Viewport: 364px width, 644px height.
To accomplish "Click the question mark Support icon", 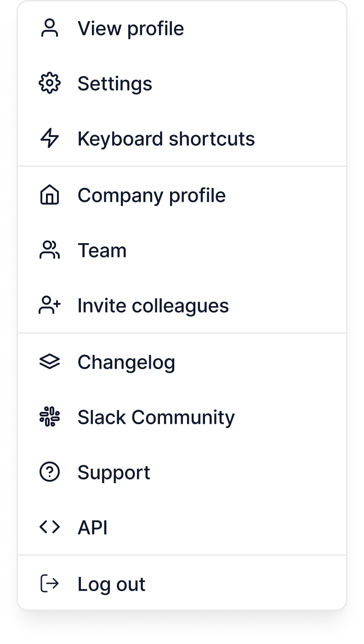I will point(50,473).
